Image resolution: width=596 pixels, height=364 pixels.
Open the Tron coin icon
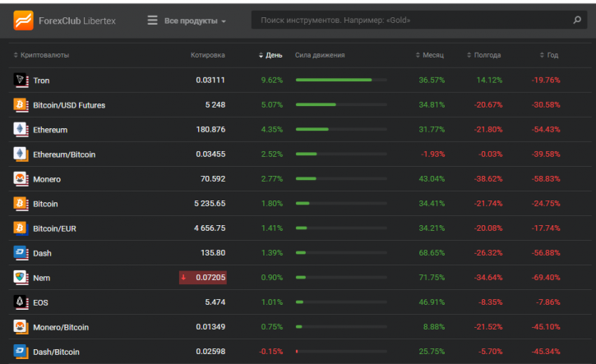pos(21,81)
